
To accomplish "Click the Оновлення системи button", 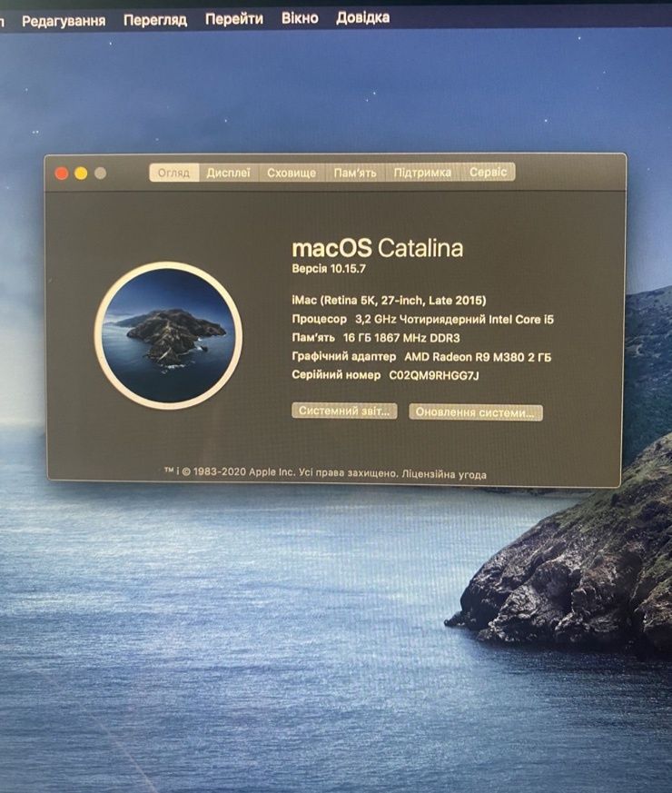I will tap(475, 412).
